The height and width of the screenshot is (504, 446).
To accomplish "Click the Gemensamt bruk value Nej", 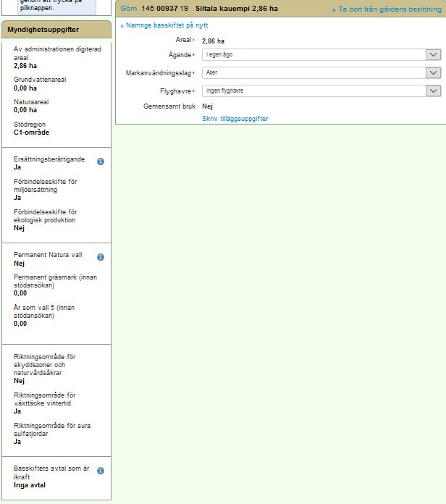I will point(207,106).
